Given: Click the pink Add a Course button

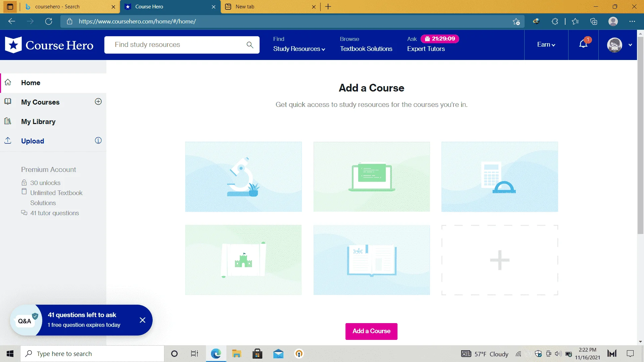Looking at the screenshot, I should tap(371, 331).
